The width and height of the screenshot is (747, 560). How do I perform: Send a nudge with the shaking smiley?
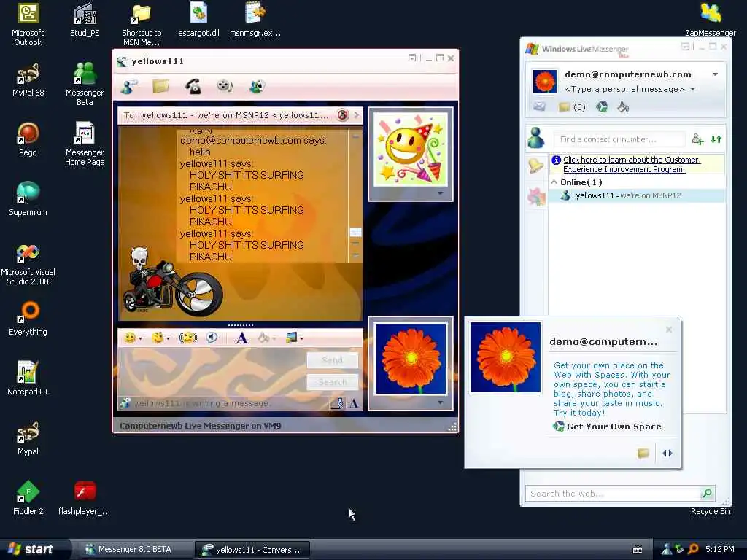(188, 338)
